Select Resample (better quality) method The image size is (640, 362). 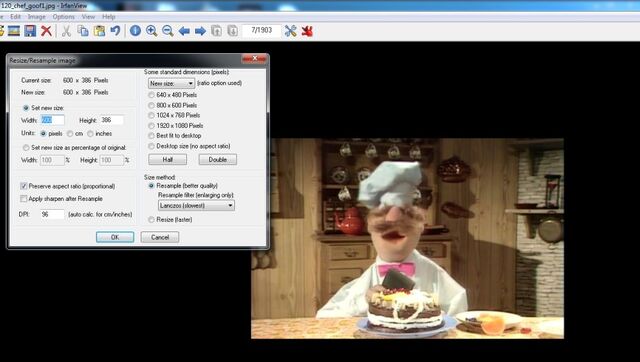coord(151,186)
